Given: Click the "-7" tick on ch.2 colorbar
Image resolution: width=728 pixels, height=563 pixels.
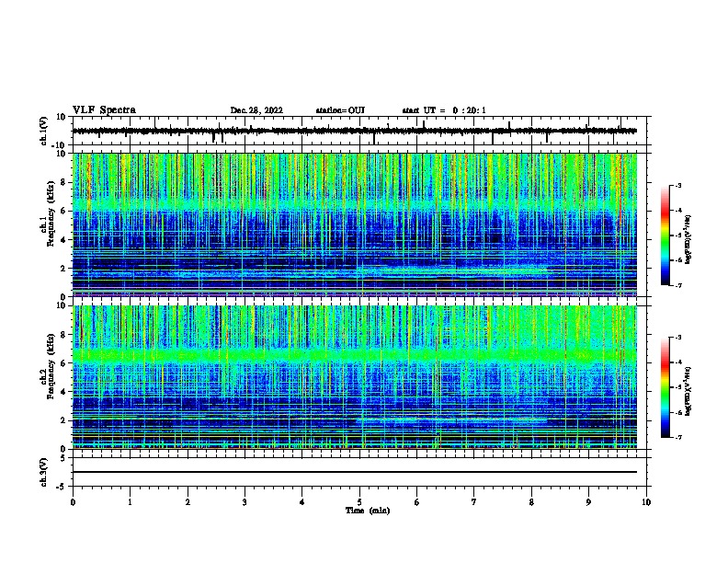Looking at the screenshot, I should click(678, 437).
